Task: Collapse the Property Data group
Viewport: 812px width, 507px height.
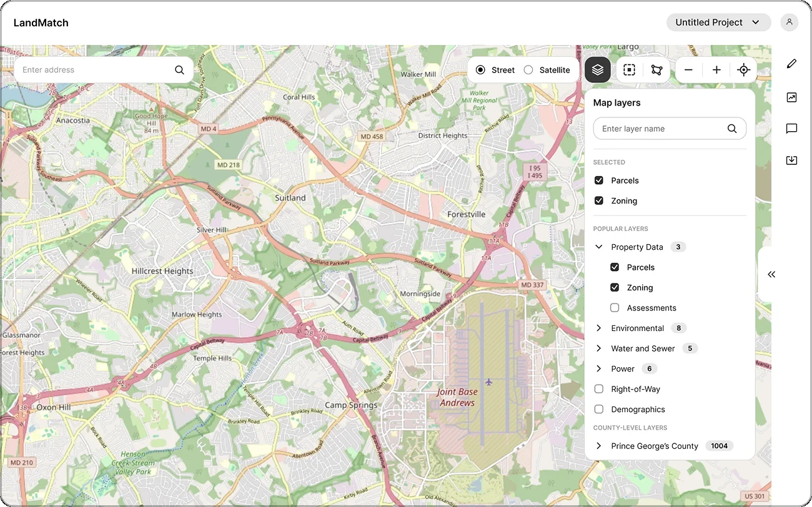Action: (599, 247)
